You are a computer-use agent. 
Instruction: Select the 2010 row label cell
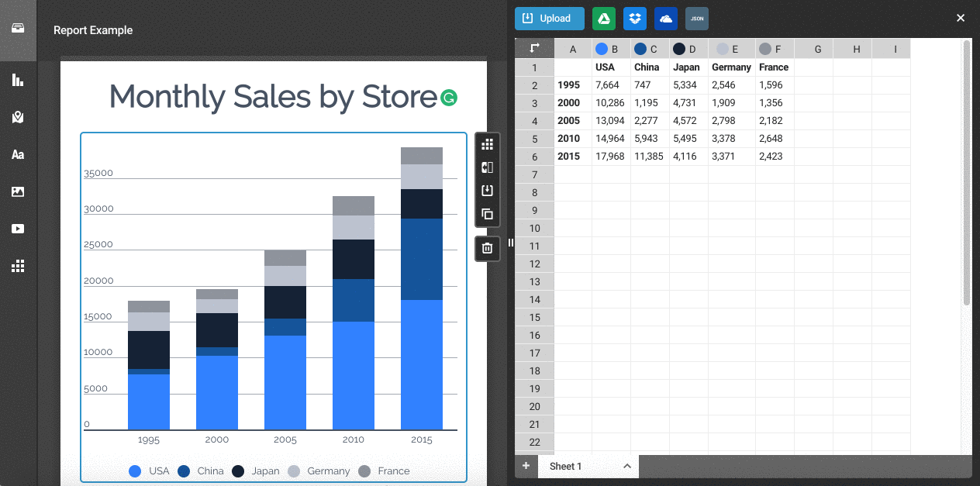[x=573, y=139]
